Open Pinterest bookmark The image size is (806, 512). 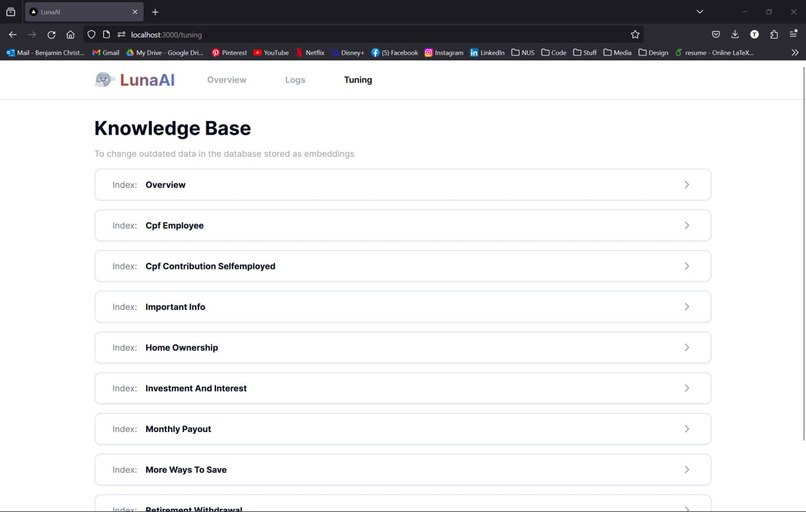coord(229,52)
